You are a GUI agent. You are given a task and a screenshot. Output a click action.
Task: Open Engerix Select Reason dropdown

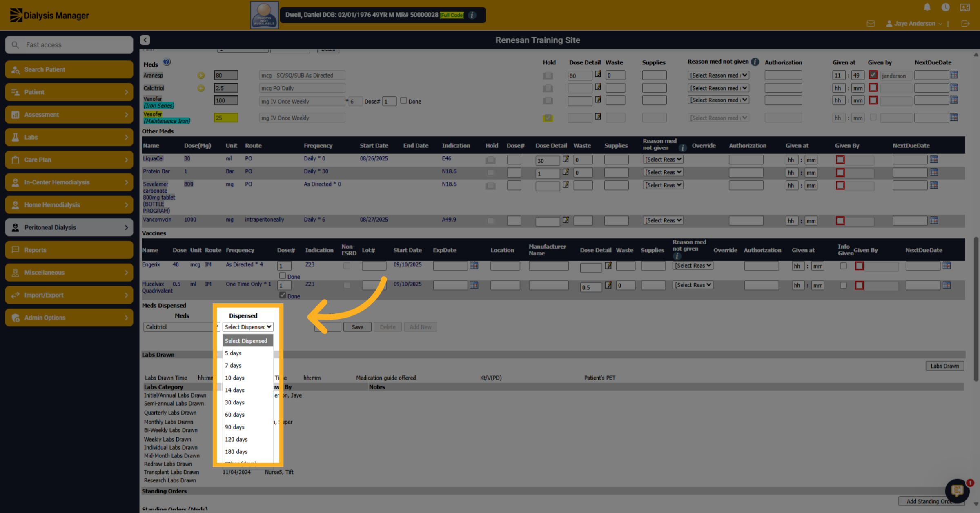click(x=693, y=265)
